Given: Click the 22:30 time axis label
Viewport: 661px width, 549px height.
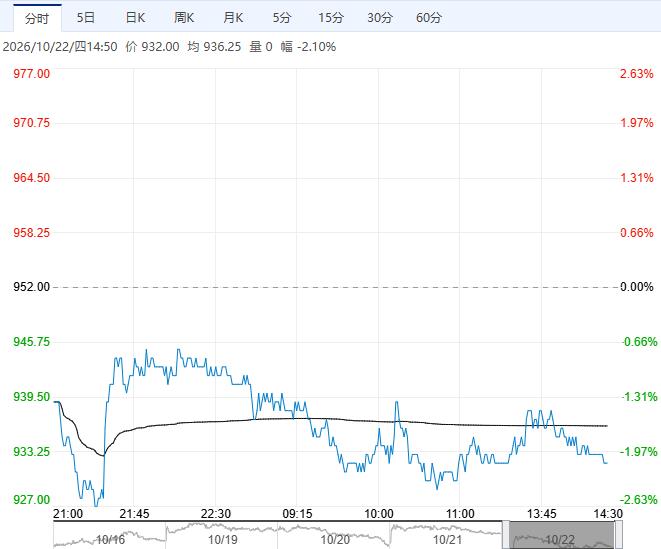Looking at the screenshot, I should (215, 514).
